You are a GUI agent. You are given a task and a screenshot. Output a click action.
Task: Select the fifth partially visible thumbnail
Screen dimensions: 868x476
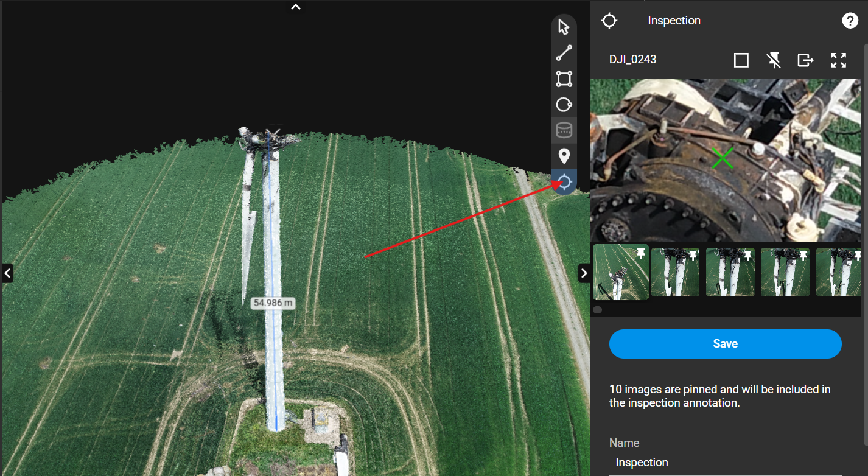coord(839,272)
